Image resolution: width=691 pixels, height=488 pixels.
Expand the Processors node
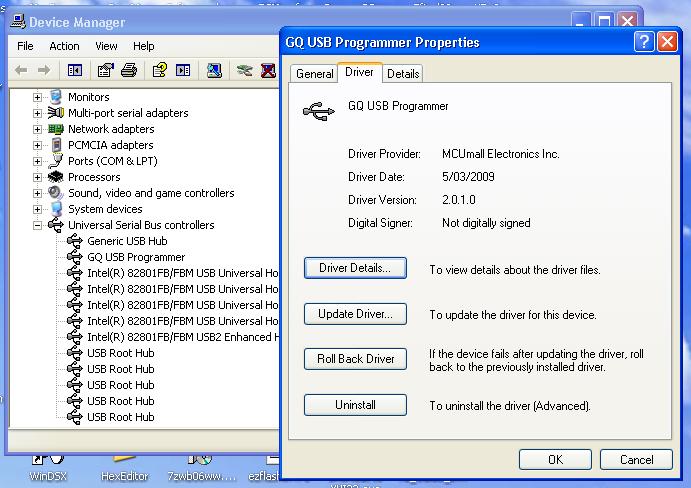click(37, 177)
